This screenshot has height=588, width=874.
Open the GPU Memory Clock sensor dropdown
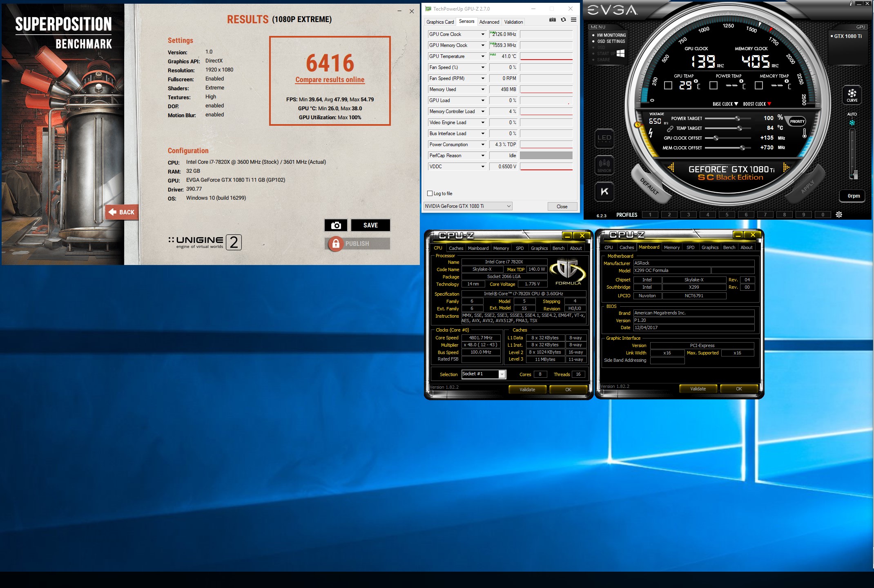pyautogui.click(x=482, y=45)
